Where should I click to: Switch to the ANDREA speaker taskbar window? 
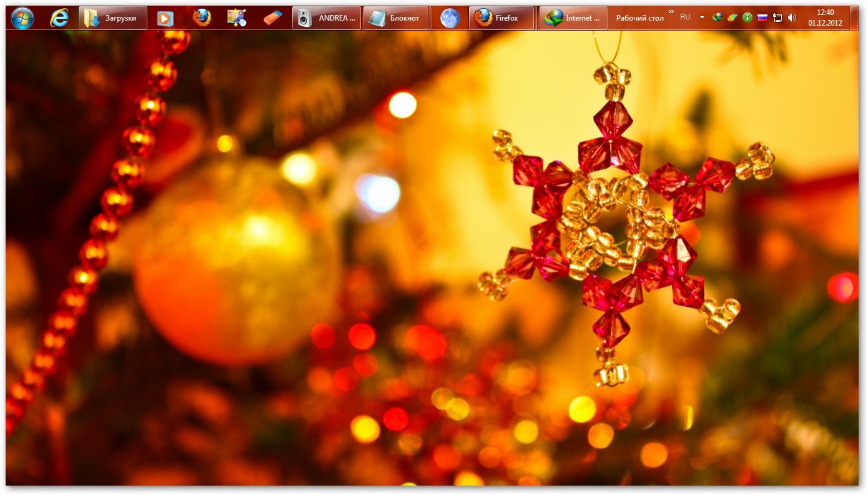point(327,18)
